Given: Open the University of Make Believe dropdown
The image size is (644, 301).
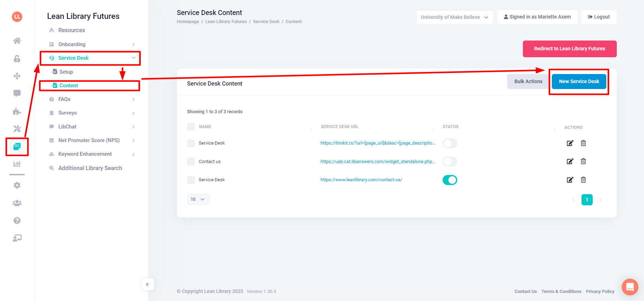Looking at the screenshot, I should coord(455,17).
